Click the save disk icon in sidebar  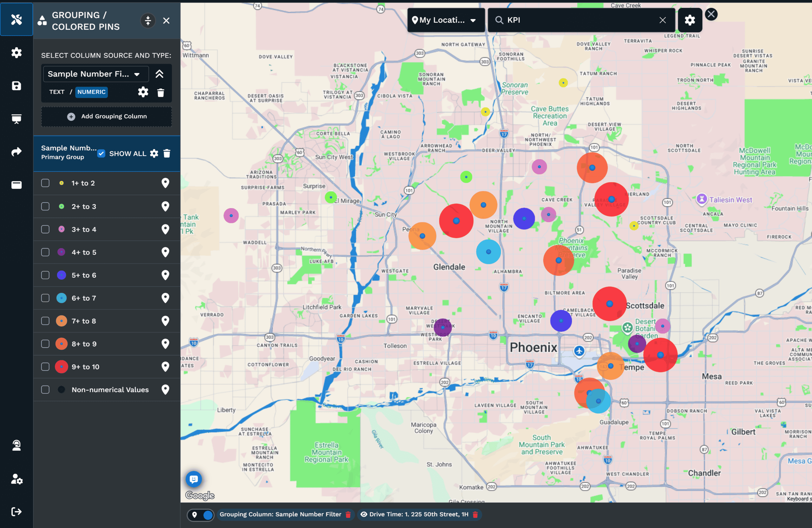[16, 86]
